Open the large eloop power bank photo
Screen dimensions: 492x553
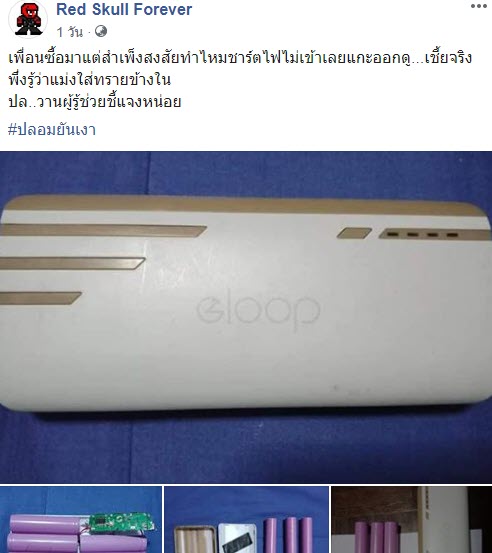tap(246, 317)
